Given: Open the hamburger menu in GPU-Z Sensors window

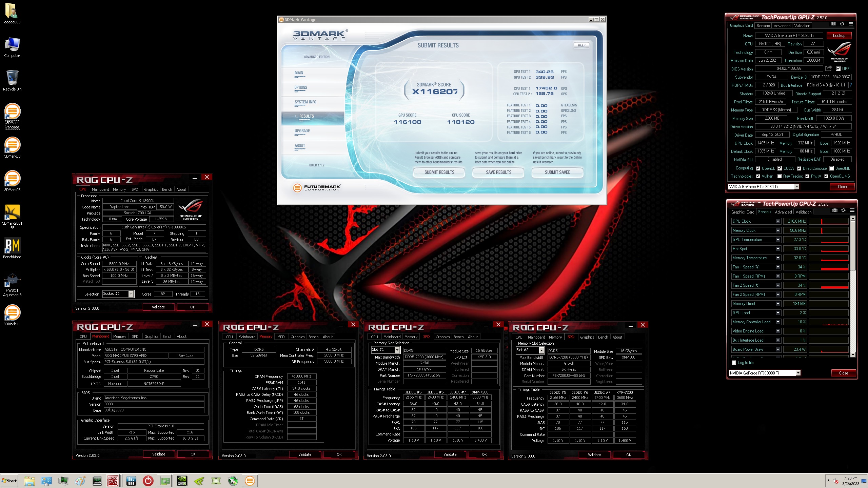Looking at the screenshot, I should point(852,210).
